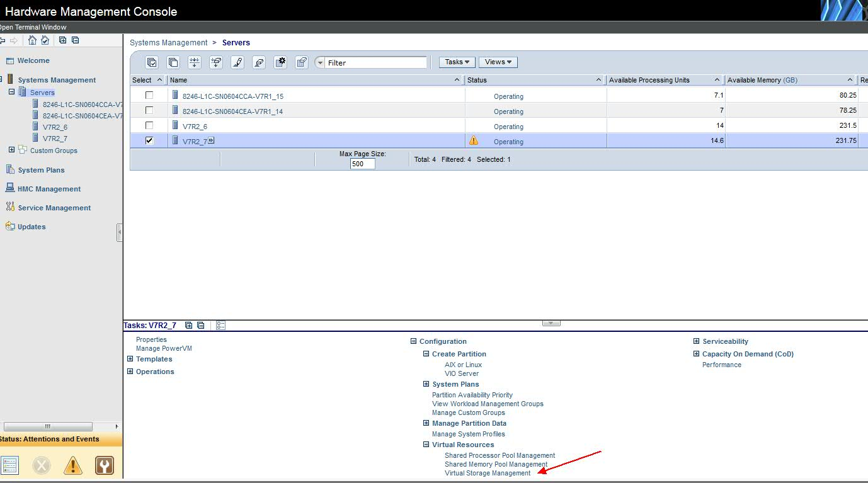Click the status overview list icon
The height and width of the screenshot is (483, 868).
(10, 466)
